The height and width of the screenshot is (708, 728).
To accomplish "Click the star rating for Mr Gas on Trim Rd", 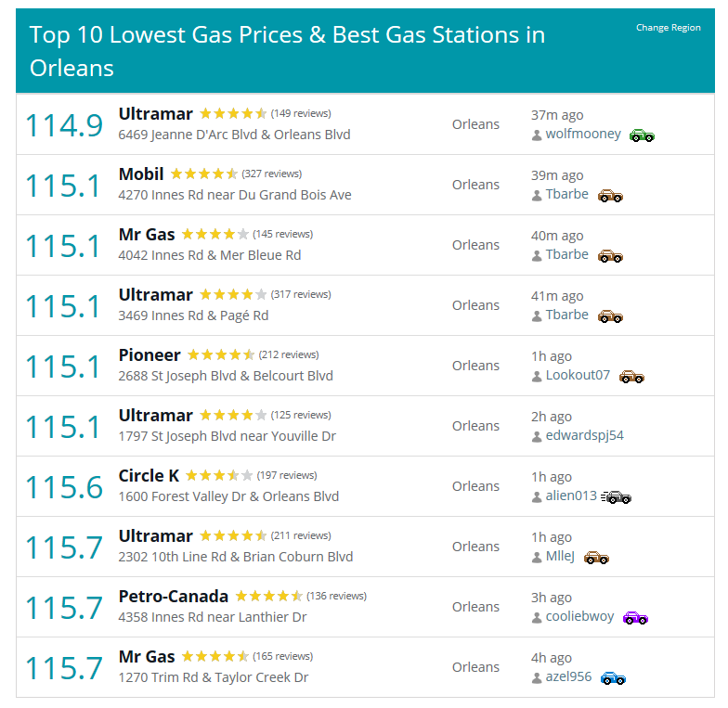I will tap(214, 657).
